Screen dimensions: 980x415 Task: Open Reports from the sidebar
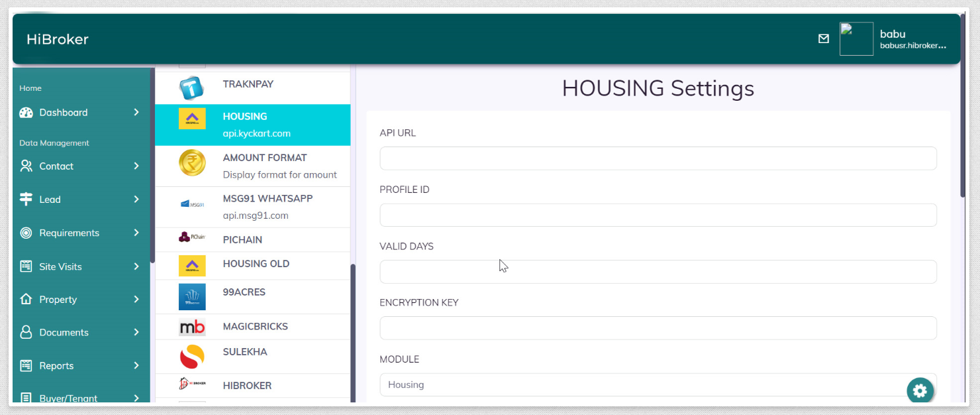click(x=56, y=365)
